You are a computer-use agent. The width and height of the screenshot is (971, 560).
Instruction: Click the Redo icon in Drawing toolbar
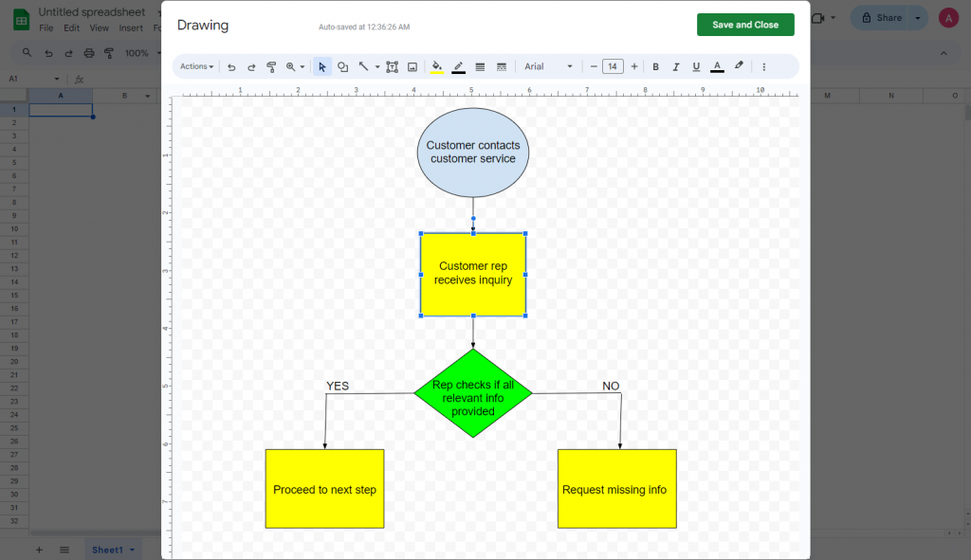[x=251, y=67]
